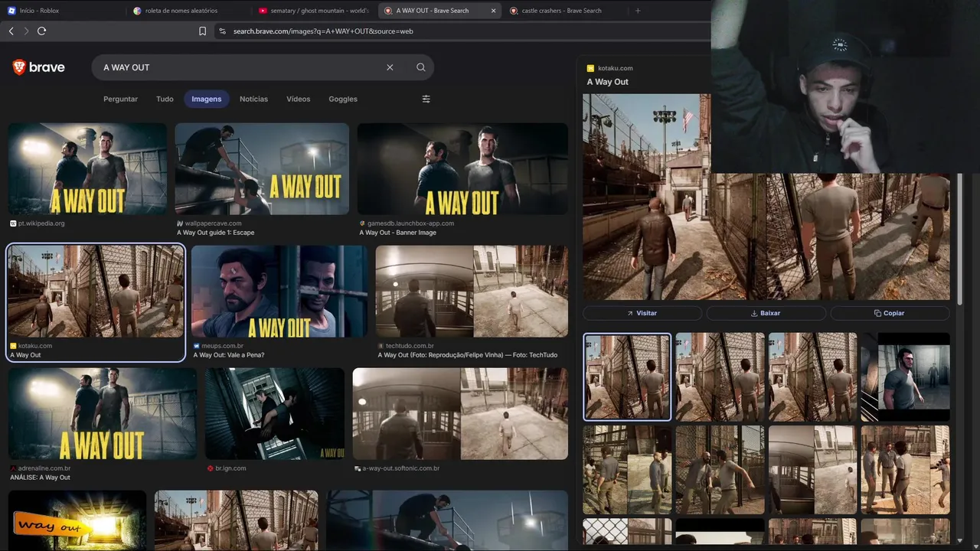
Task: Open the A Way Out - Banner Image result
Action: 462,169
